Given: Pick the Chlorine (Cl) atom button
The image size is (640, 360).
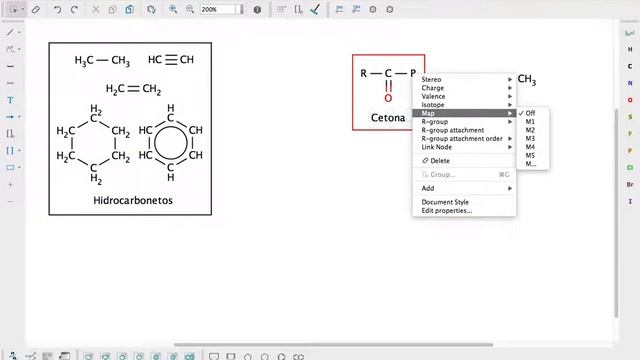Looking at the screenshot, I should pyautogui.click(x=630, y=168).
